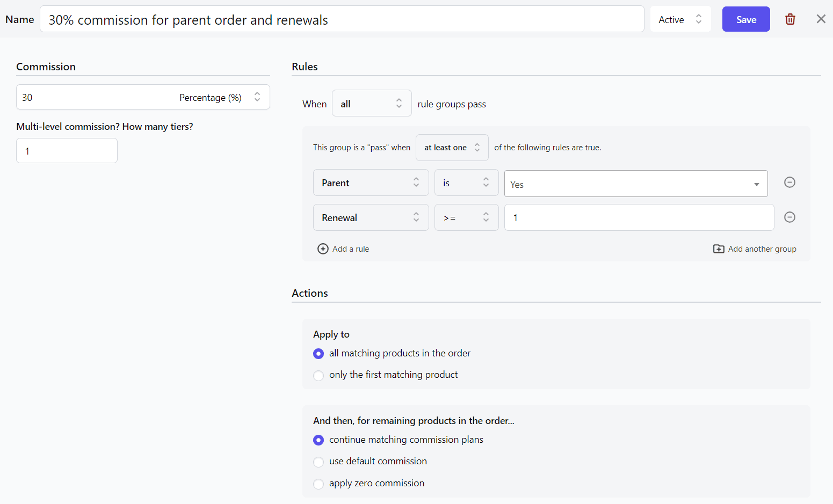This screenshot has height=504, width=833.
Task: Select 'apply zero commission' option
Action: tap(318, 484)
